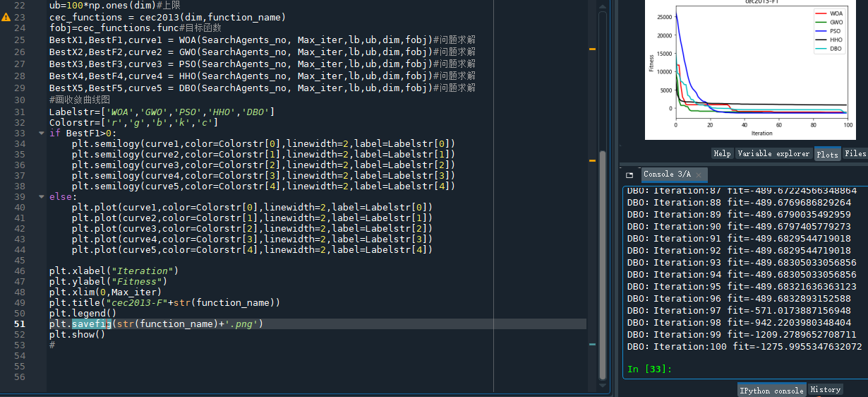Click line number 51 in the gutter
Image resolution: width=868 pixels, height=397 pixels.
(19, 324)
